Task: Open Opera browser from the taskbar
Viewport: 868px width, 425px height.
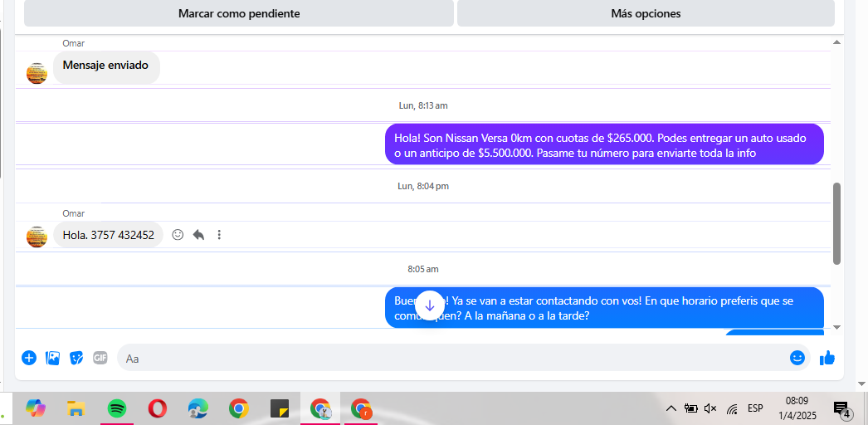Action: [157, 409]
